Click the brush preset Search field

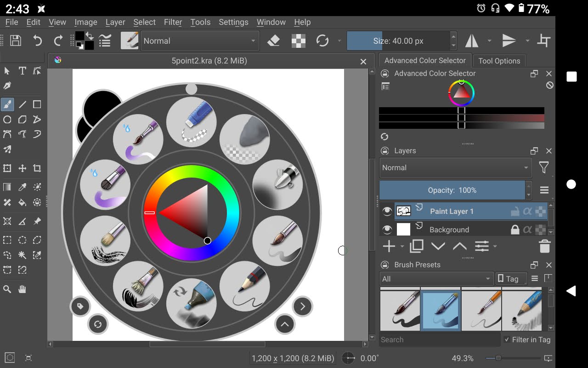click(439, 339)
